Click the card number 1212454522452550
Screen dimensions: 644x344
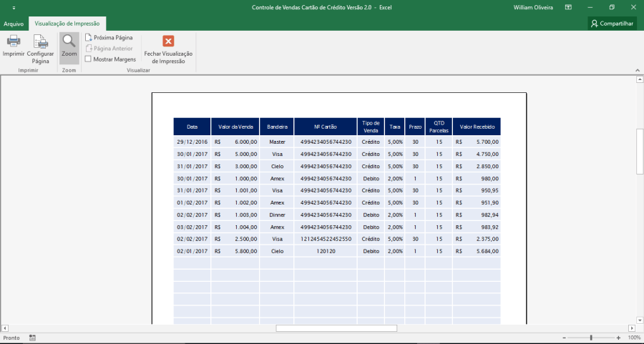[x=326, y=239]
